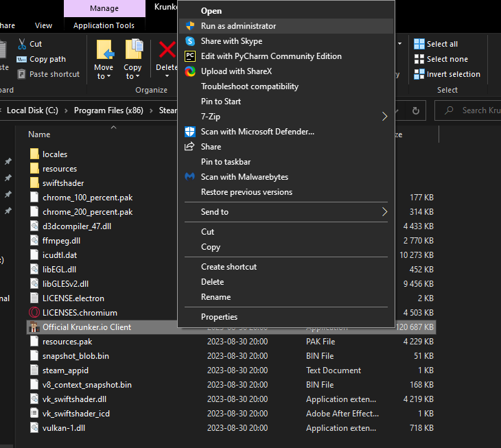This screenshot has width=501, height=448.
Task: Click the search magnifier icon
Action: [x=449, y=110]
